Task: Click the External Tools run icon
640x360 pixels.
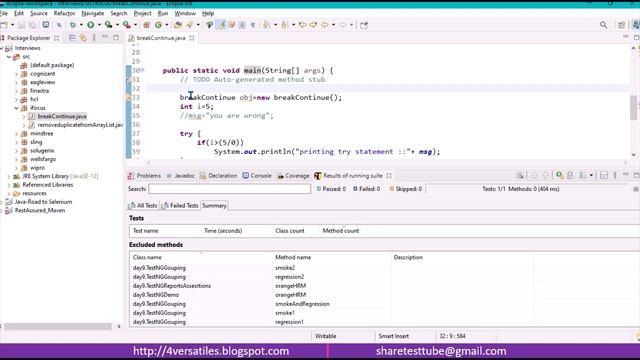Action: click(127, 25)
